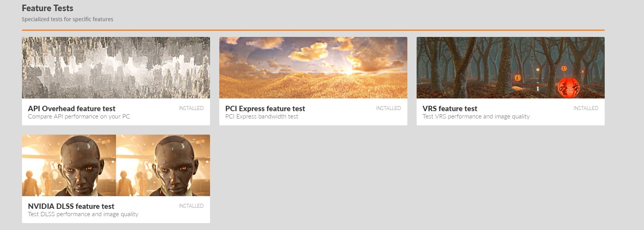Click INSTALLED label on API Overhead card
644x230 pixels.
[191, 108]
